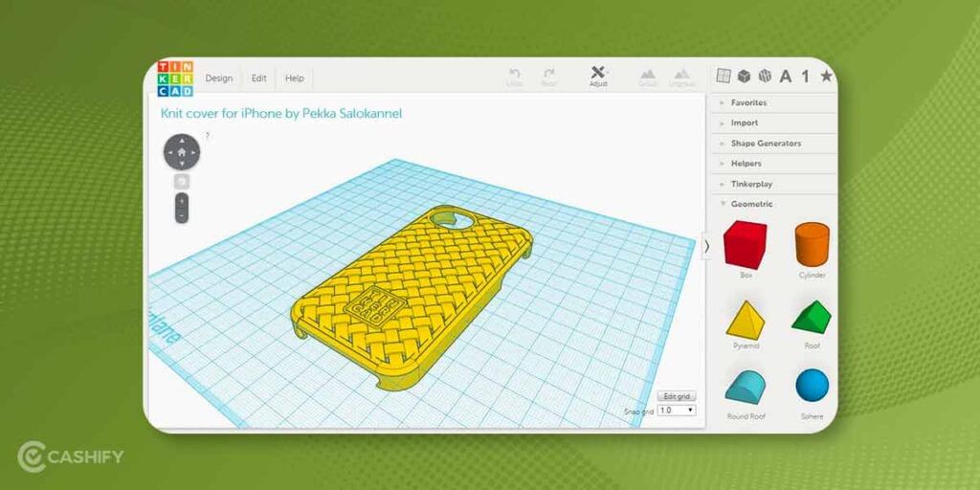Image resolution: width=980 pixels, height=490 pixels.
Task: Click the Redo toolbar icon
Action: [x=548, y=77]
